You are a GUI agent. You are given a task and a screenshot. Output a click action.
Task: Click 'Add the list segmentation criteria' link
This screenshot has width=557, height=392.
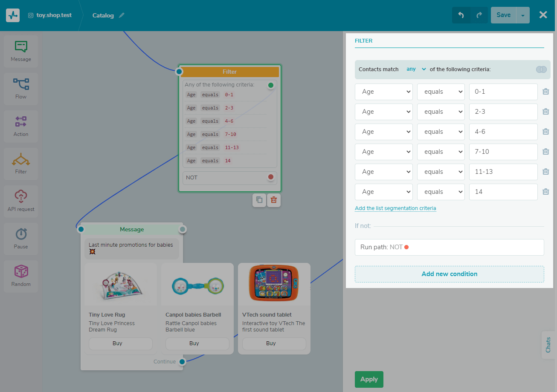coord(395,208)
